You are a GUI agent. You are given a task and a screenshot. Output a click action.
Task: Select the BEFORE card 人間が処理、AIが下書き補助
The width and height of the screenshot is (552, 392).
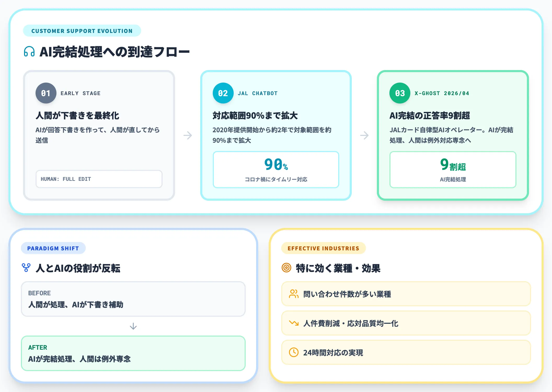pyautogui.click(x=133, y=299)
